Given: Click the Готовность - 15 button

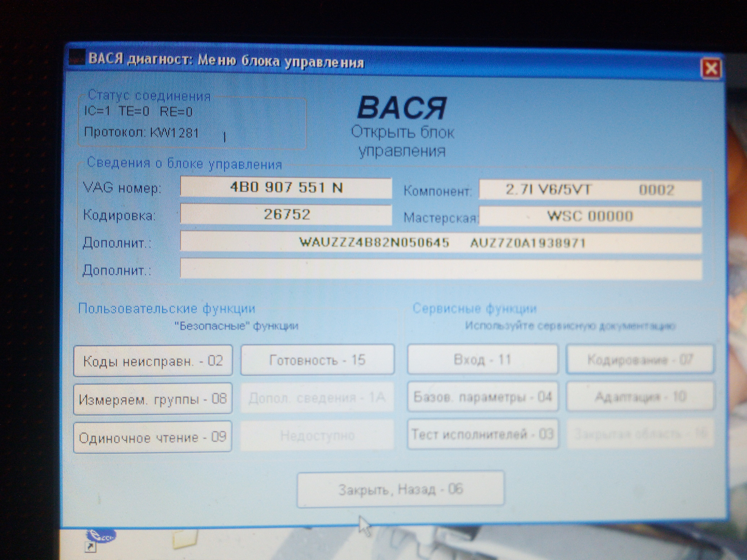Looking at the screenshot, I should (x=317, y=360).
